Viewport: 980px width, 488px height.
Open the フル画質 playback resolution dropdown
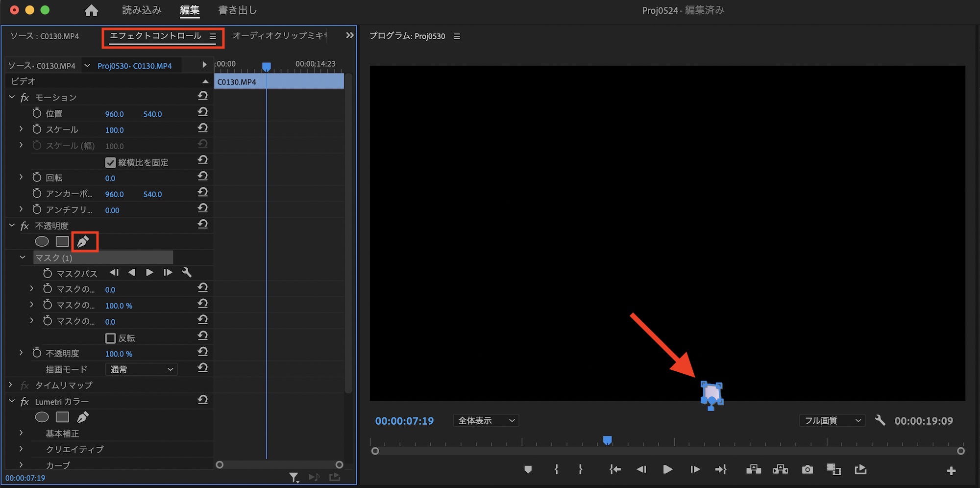click(832, 421)
